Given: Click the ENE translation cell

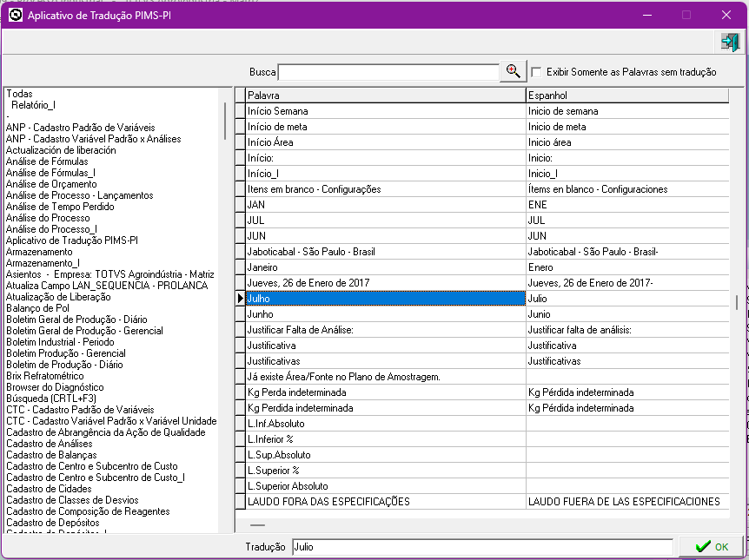Looking at the screenshot, I should (627, 205).
